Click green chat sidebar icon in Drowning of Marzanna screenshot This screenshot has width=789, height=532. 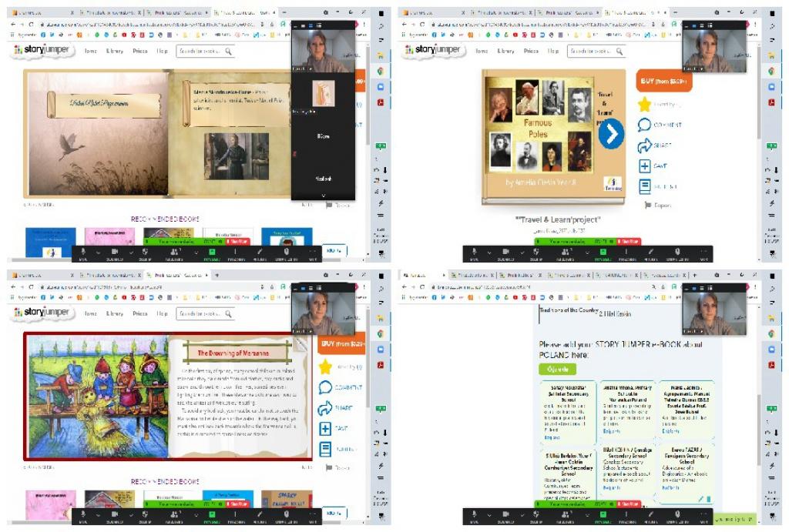pos(381,408)
